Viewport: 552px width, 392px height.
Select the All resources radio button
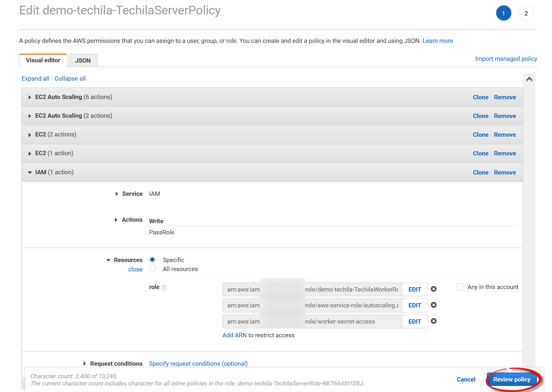[153, 269]
